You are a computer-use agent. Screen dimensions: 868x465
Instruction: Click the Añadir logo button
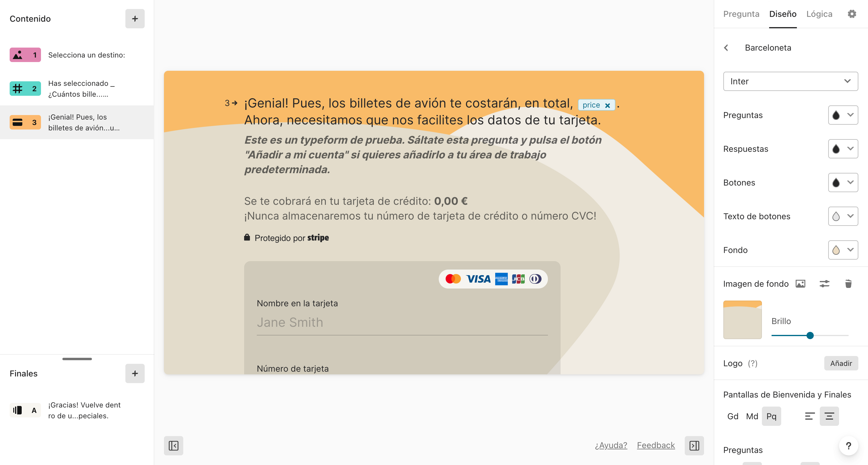click(x=840, y=363)
